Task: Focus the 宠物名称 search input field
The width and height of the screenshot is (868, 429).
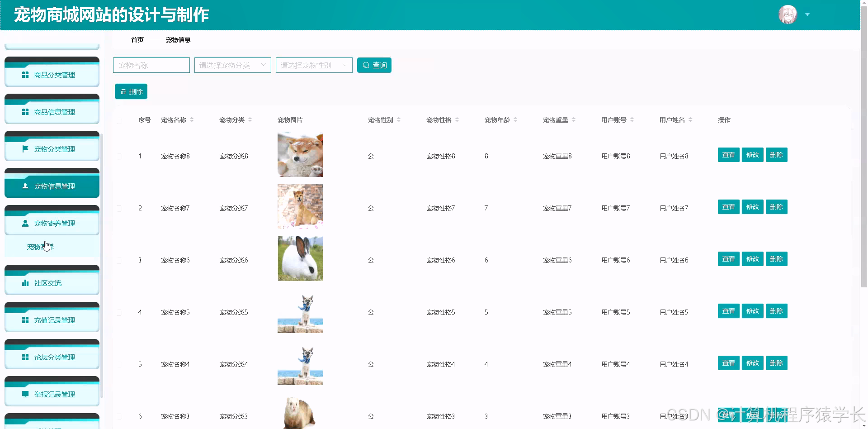Action: tap(151, 65)
